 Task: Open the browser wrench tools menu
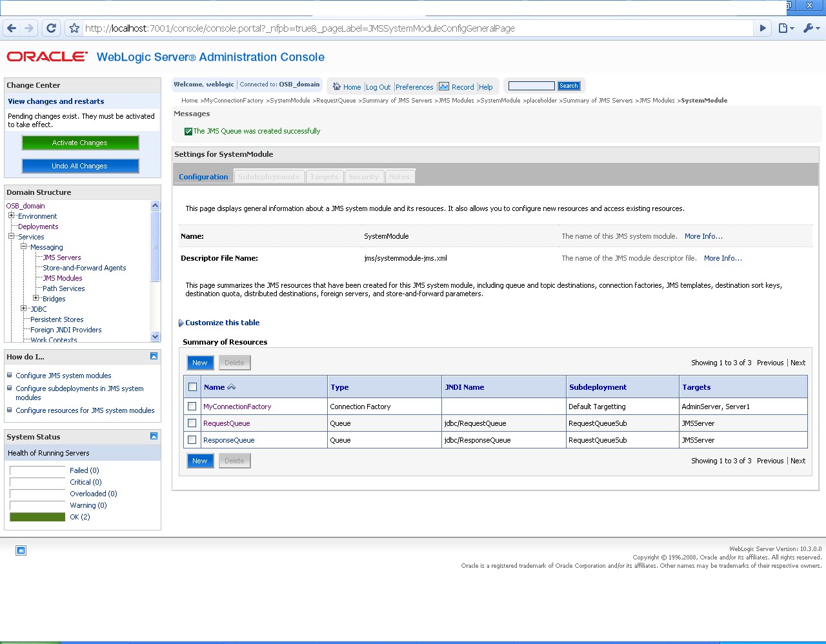811,28
